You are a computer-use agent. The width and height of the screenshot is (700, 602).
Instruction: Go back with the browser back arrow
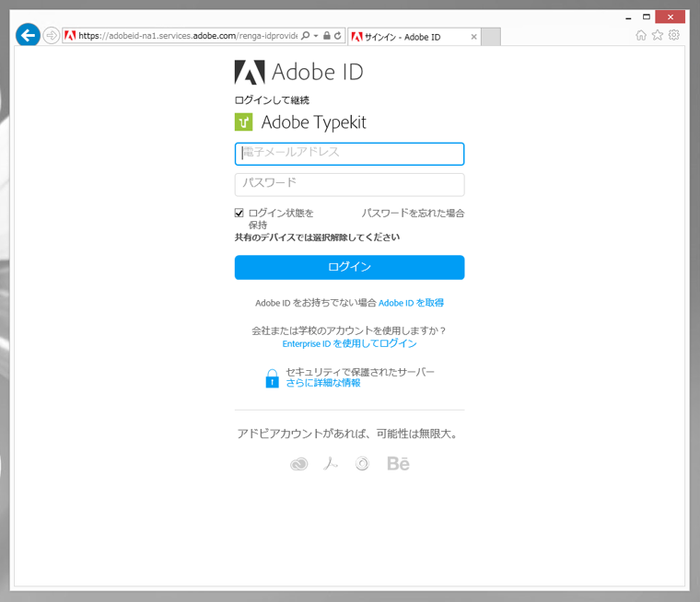[x=28, y=35]
